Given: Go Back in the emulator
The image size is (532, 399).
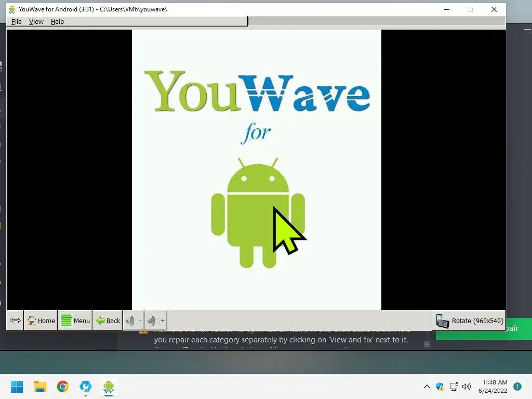Looking at the screenshot, I should pos(108,320).
